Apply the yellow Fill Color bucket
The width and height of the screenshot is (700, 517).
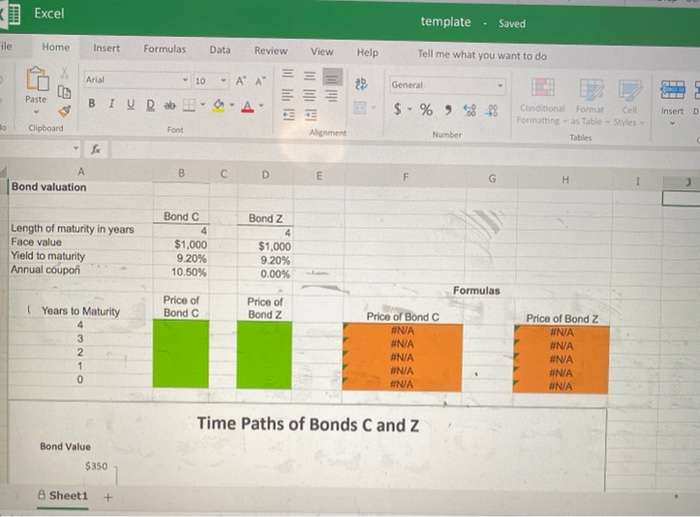218,106
